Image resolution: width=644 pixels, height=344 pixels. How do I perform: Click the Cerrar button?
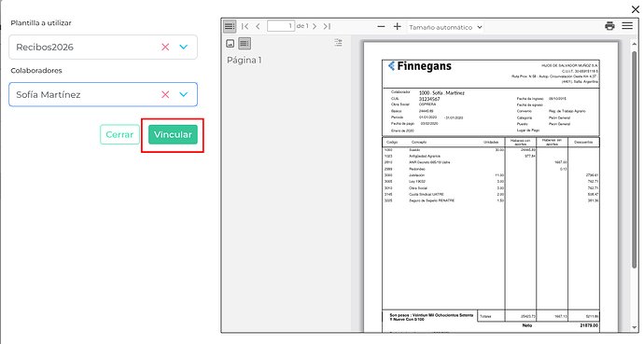[x=119, y=134]
